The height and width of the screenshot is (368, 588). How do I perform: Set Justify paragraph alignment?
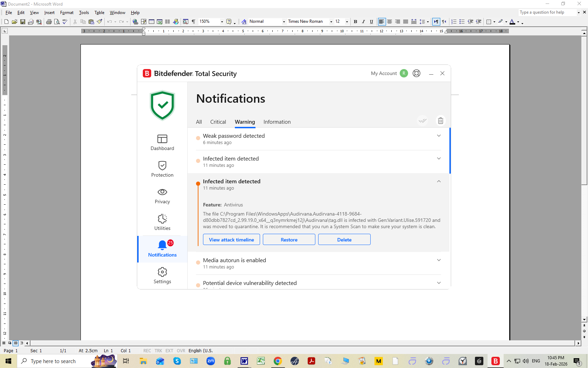(406, 22)
